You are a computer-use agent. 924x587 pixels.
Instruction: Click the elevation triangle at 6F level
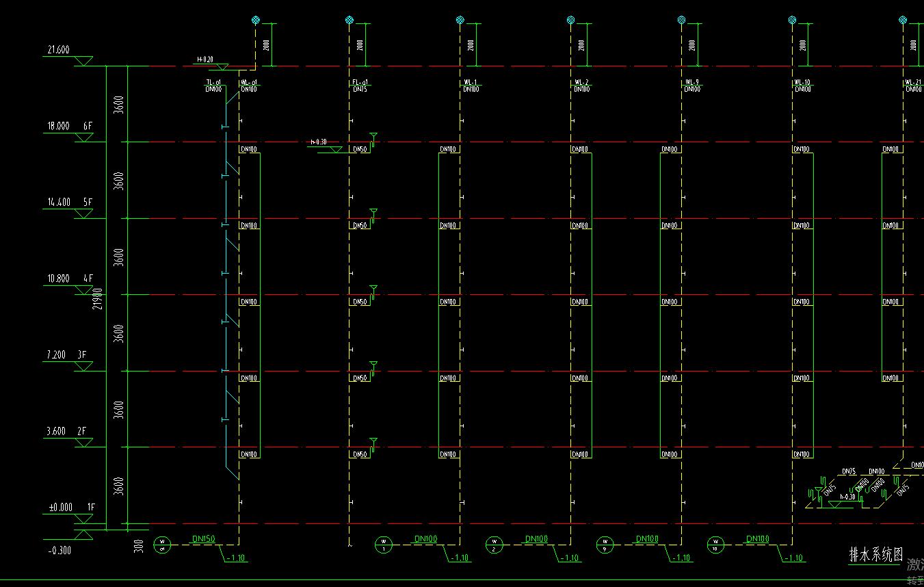click(84, 138)
